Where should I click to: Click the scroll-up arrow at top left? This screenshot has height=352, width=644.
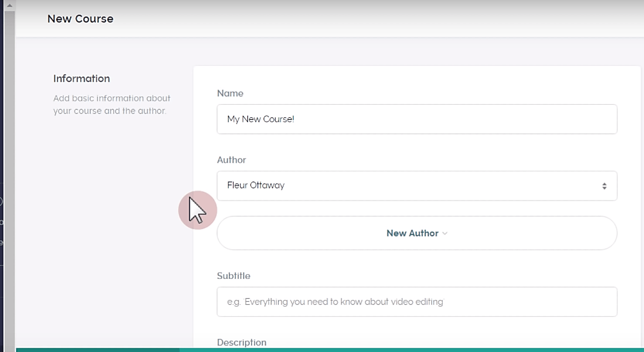[9, 5]
